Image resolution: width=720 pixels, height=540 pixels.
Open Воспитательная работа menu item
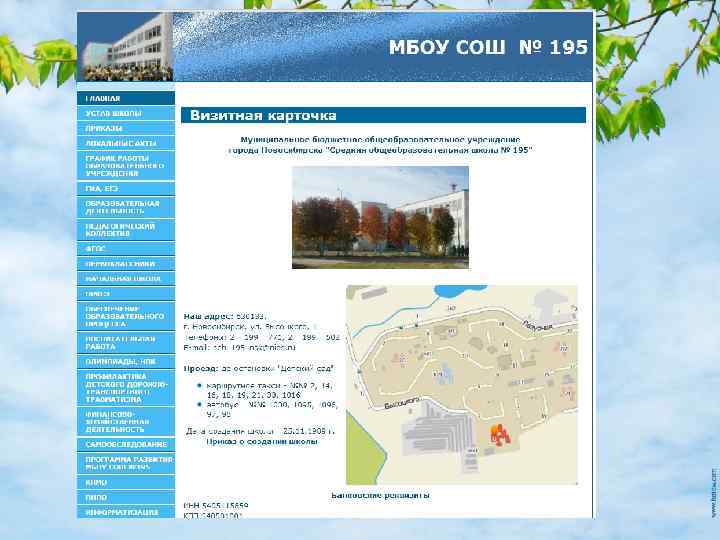pyautogui.click(x=126, y=343)
